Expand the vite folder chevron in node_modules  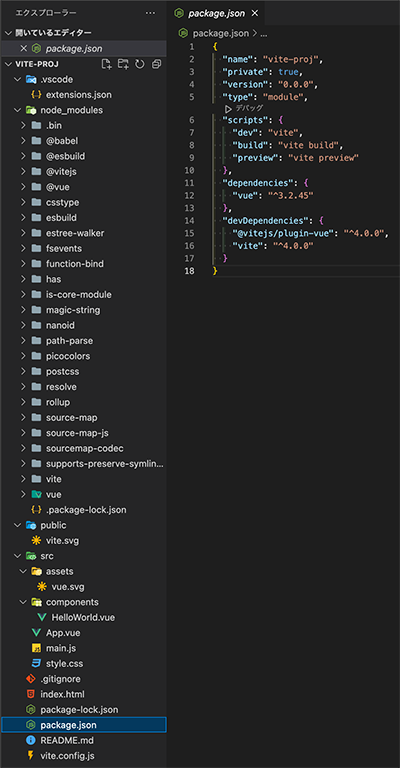tap(23, 479)
